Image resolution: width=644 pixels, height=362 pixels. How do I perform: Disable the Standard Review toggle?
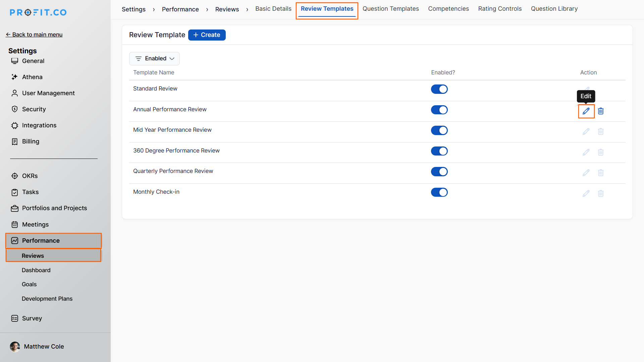439,89
